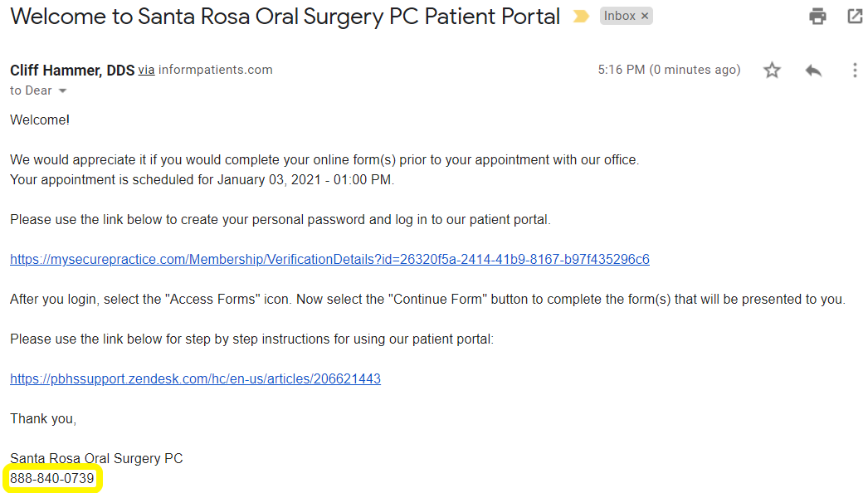
Task: Open the pbhssupport zendesk instructions link
Action: point(195,379)
